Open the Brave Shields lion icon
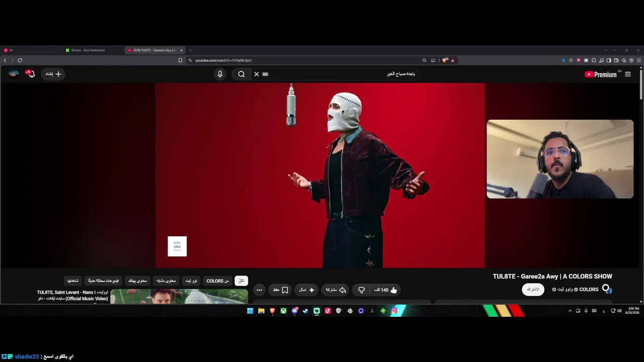Image resolution: width=644 pixels, height=362 pixels. click(445, 60)
